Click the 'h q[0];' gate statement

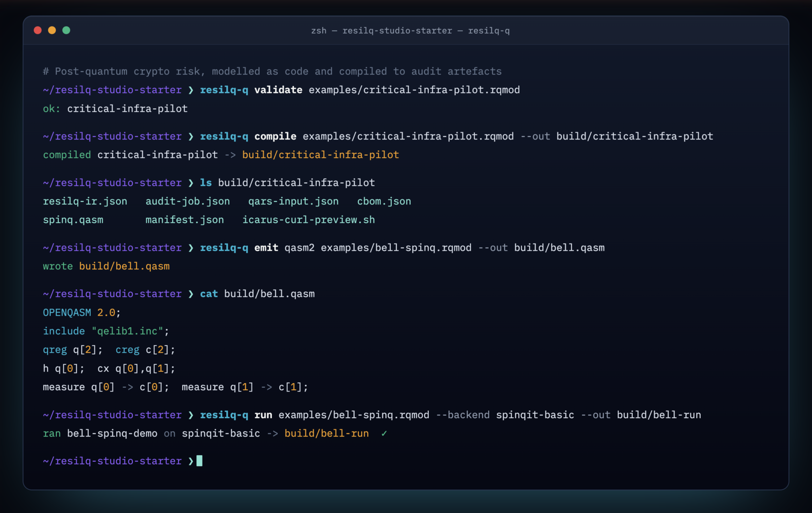pyautogui.click(x=63, y=368)
